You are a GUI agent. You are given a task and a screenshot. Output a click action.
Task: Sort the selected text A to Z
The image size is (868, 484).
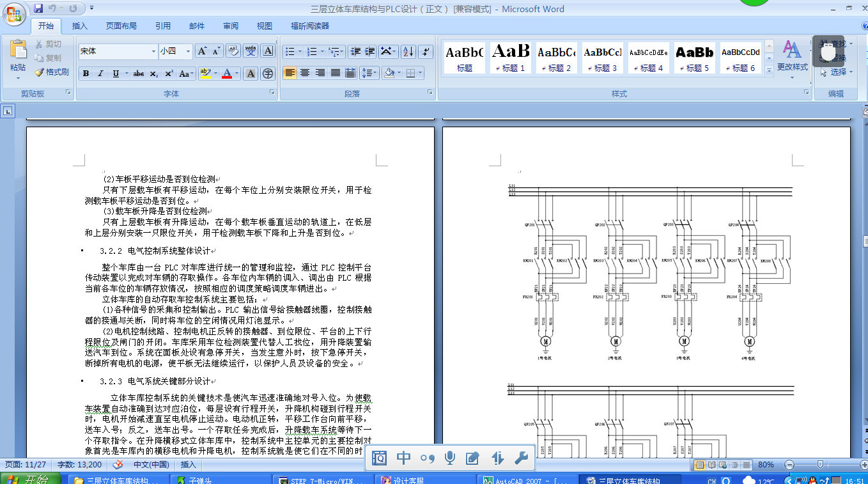pyautogui.click(x=408, y=51)
